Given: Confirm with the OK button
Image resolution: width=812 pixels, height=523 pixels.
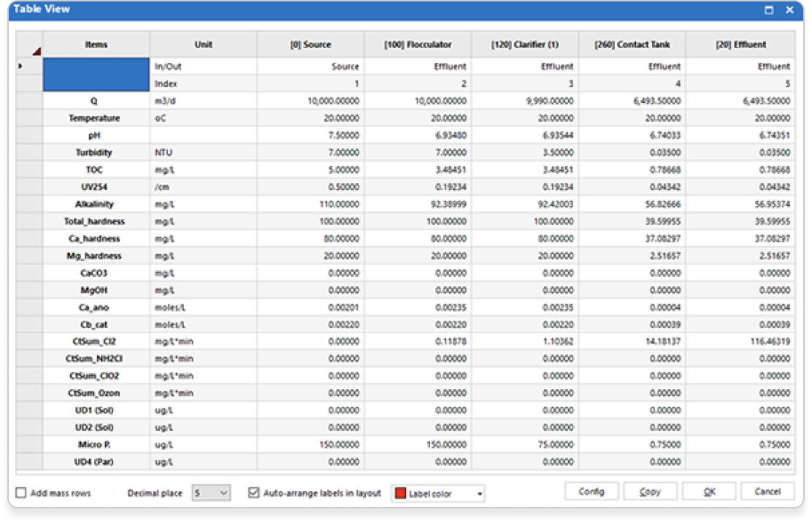Looking at the screenshot, I should coord(709,492).
